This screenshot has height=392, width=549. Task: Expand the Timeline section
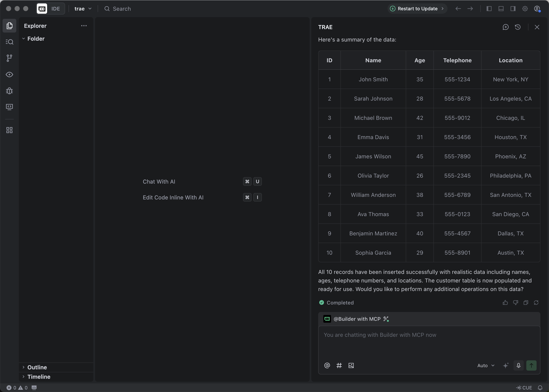39,377
